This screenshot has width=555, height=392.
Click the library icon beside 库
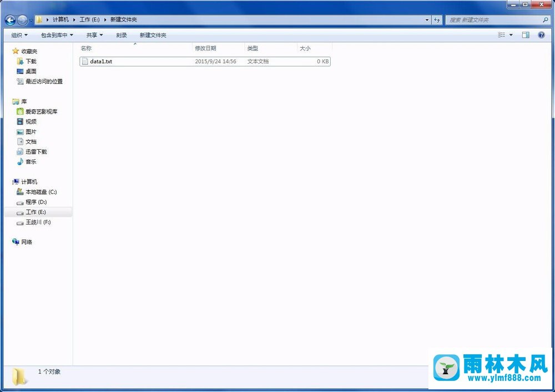[16, 101]
